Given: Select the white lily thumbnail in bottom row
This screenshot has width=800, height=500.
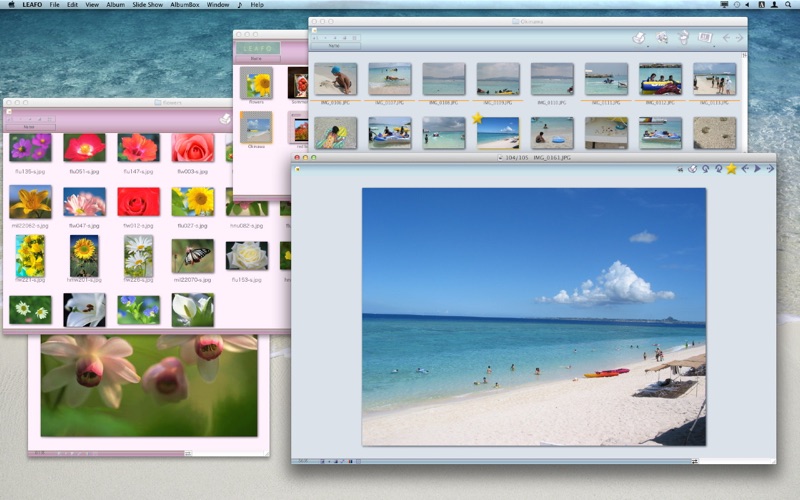Looking at the screenshot, I should (84, 310).
